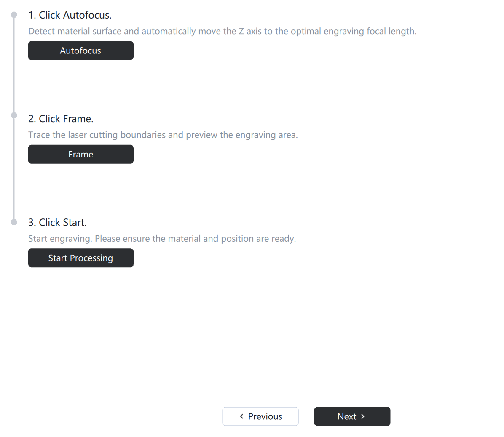Viewport: 504px width, 437px height.
Task: Hit the Start Processing button
Action: [81, 258]
